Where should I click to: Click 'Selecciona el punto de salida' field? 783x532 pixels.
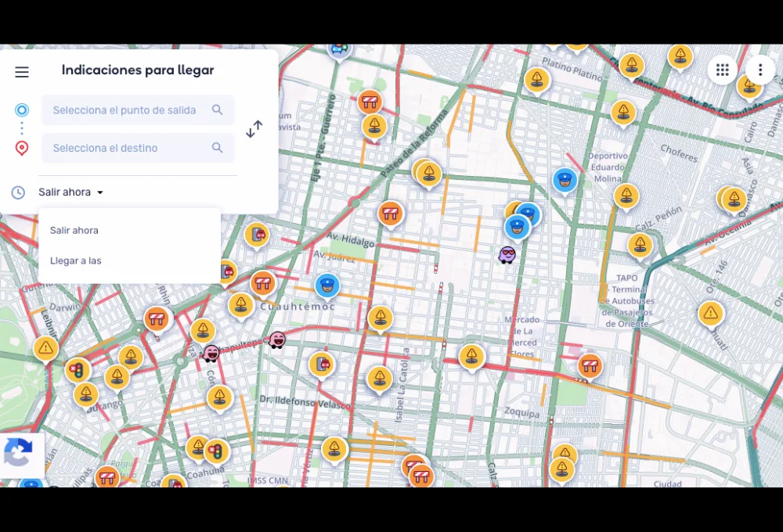pyautogui.click(x=125, y=110)
